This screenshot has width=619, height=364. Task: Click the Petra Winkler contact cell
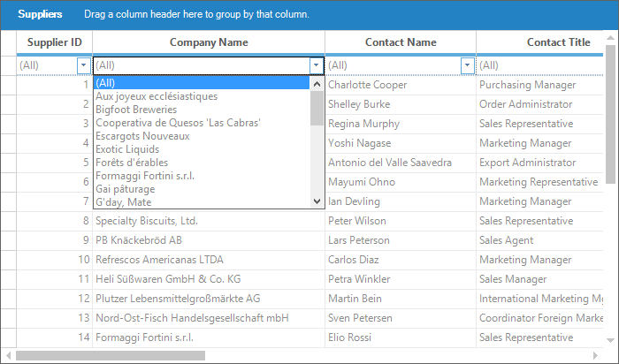[x=401, y=279]
